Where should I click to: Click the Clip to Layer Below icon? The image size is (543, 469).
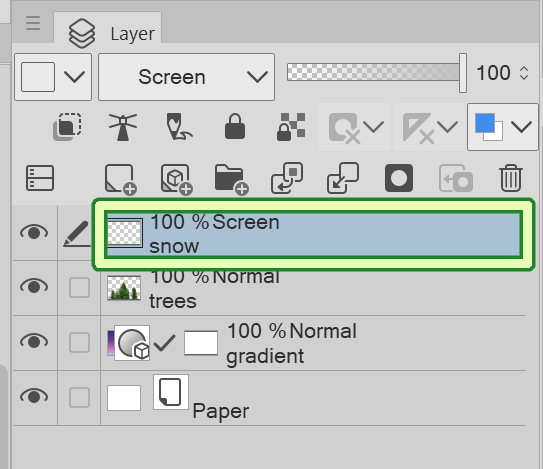point(68,127)
